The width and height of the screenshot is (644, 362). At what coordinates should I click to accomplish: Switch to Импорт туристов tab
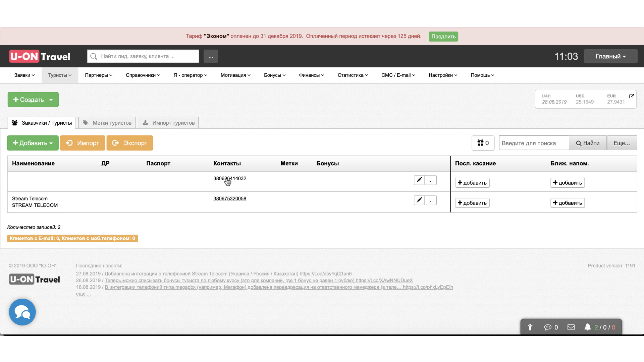pos(168,123)
